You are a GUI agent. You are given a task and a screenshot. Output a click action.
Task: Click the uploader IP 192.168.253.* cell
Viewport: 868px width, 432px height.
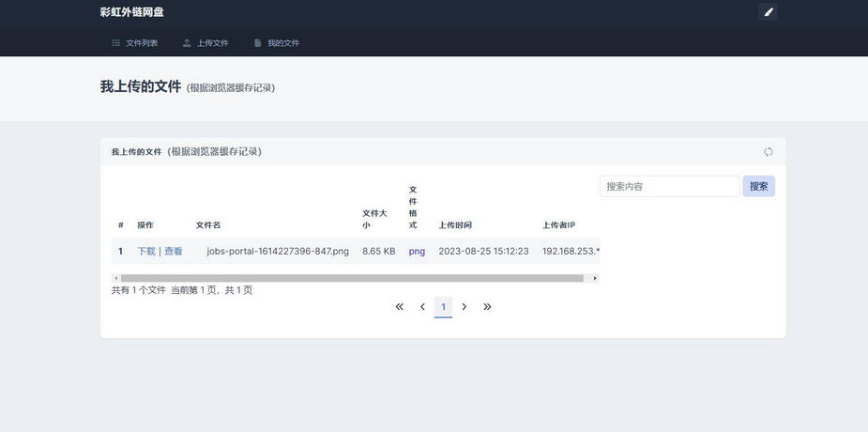point(571,251)
